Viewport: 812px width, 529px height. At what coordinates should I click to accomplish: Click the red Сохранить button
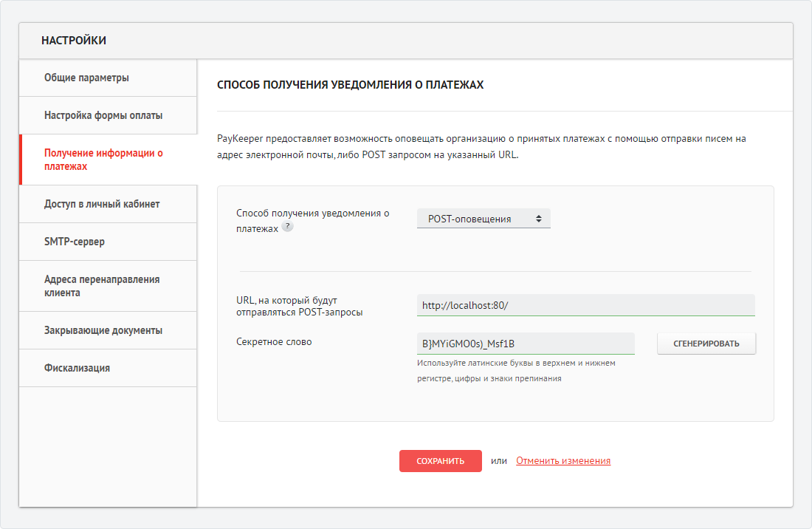tap(440, 461)
